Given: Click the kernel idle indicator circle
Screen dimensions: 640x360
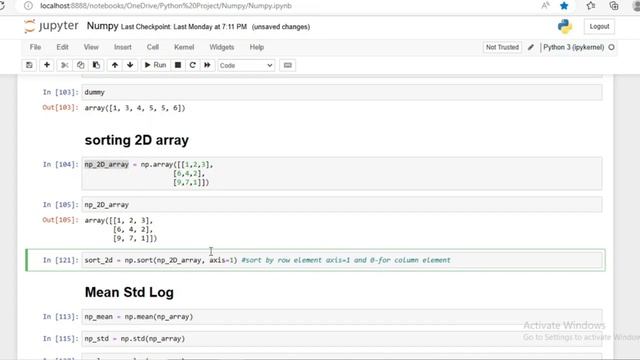Looking at the screenshot, I should (611, 47).
